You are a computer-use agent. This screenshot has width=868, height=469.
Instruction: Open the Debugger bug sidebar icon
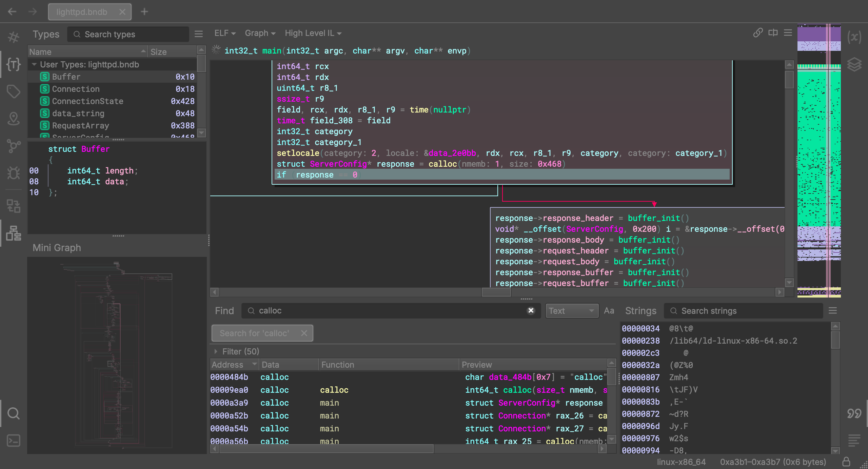click(14, 173)
